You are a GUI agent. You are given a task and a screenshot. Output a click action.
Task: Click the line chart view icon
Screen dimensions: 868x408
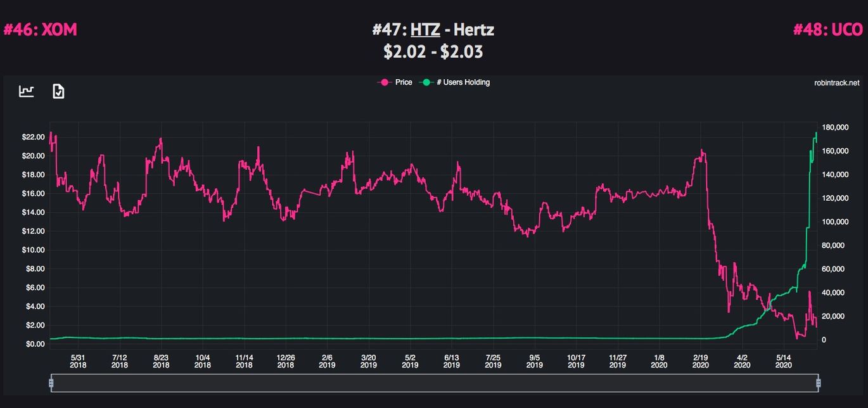26,91
